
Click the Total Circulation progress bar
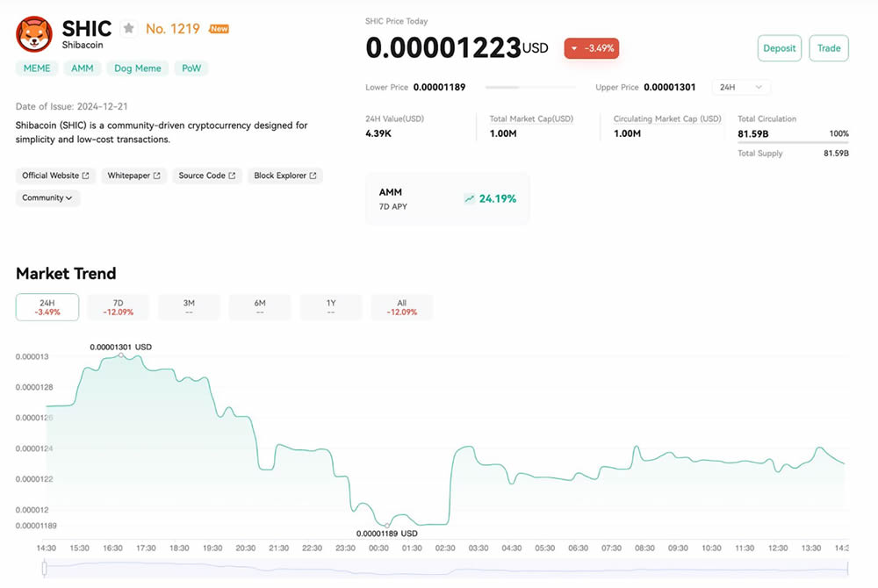[793, 143]
